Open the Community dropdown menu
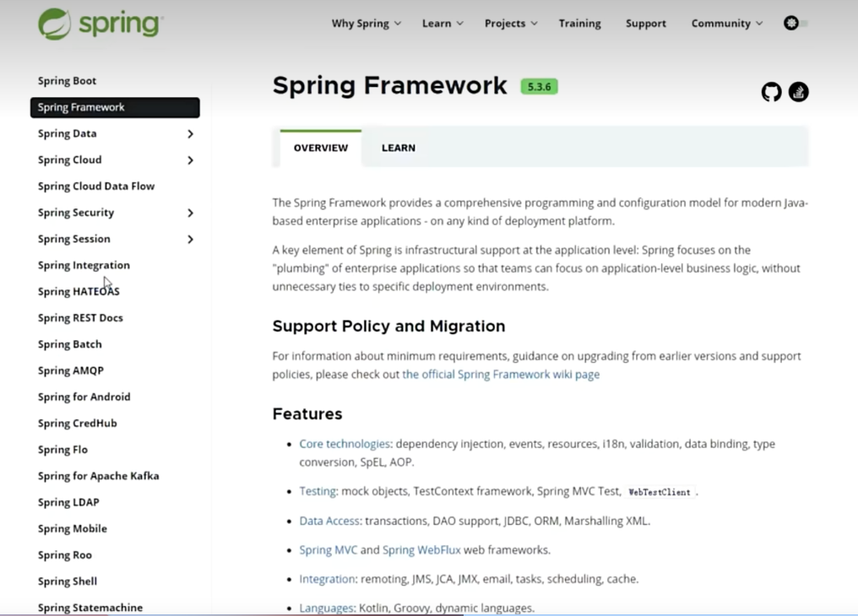 (x=726, y=24)
